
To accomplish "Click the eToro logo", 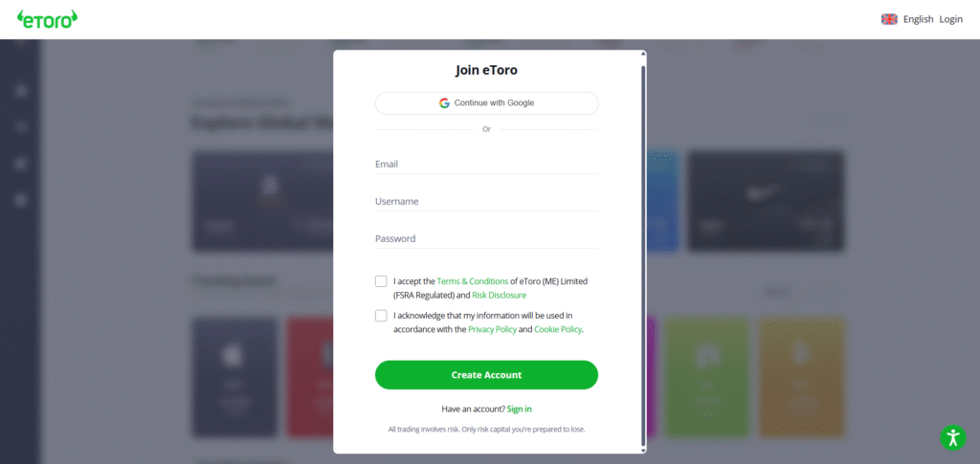I will pyautogui.click(x=47, y=18).
